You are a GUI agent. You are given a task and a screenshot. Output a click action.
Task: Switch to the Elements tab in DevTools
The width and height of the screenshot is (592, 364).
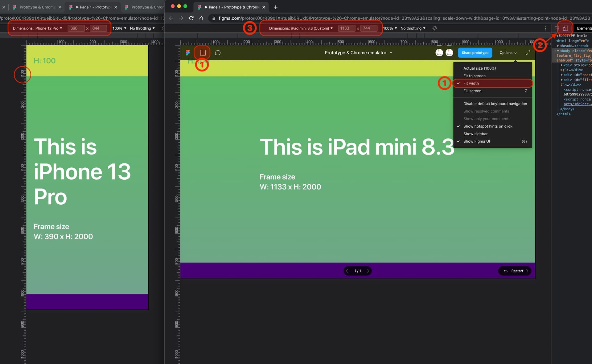(584, 28)
